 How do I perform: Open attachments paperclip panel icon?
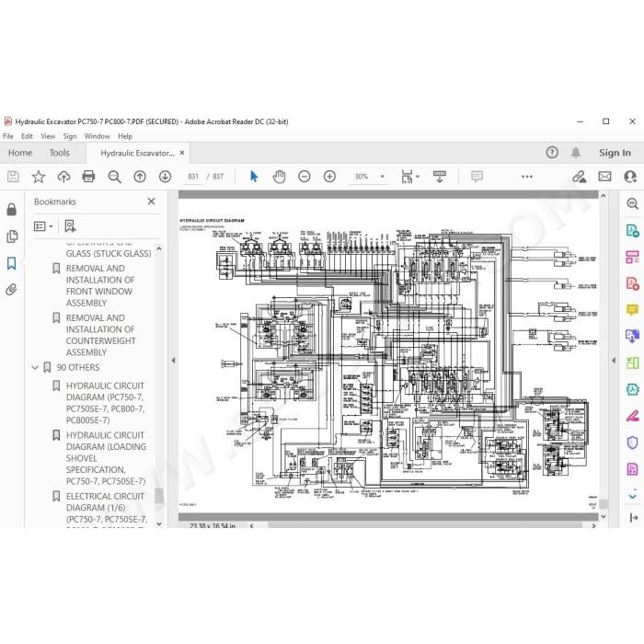tap(11, 290)
